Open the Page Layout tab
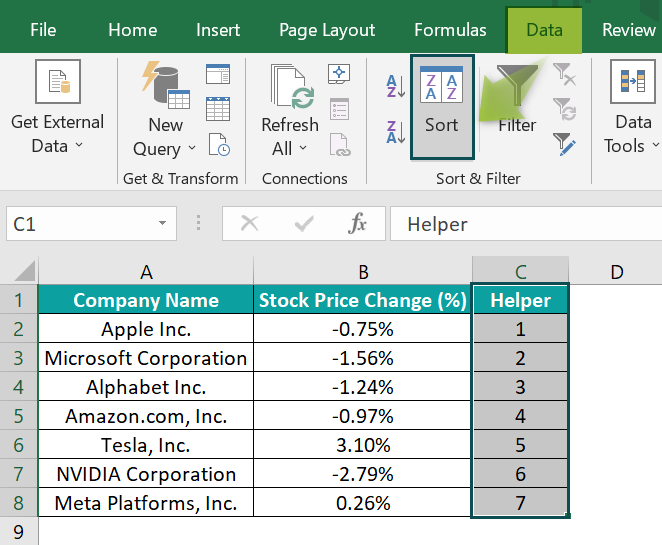The height and width of the screenshot is (545, 662). pyautogui.click(x=327, y=30)
